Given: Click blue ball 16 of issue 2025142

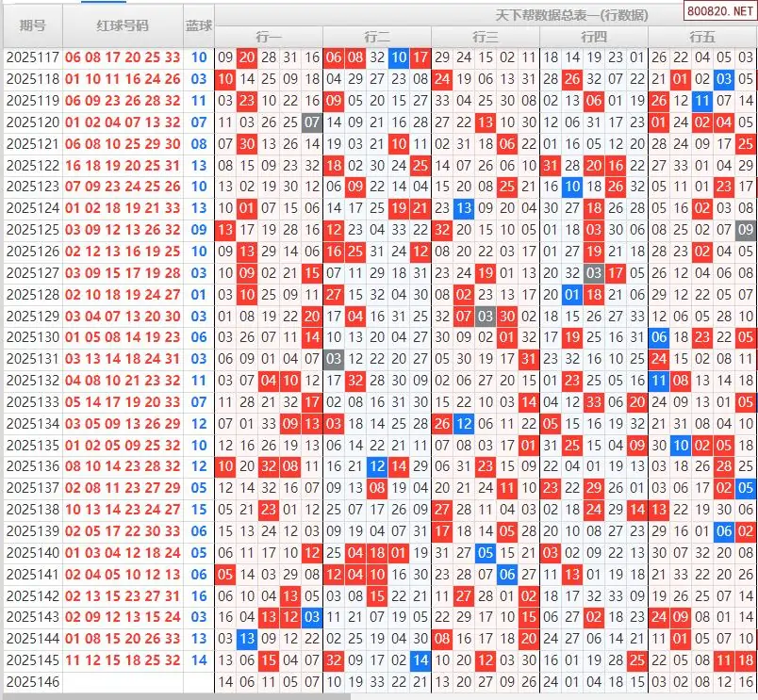Looking at the screenshot, I should point(198,596).
